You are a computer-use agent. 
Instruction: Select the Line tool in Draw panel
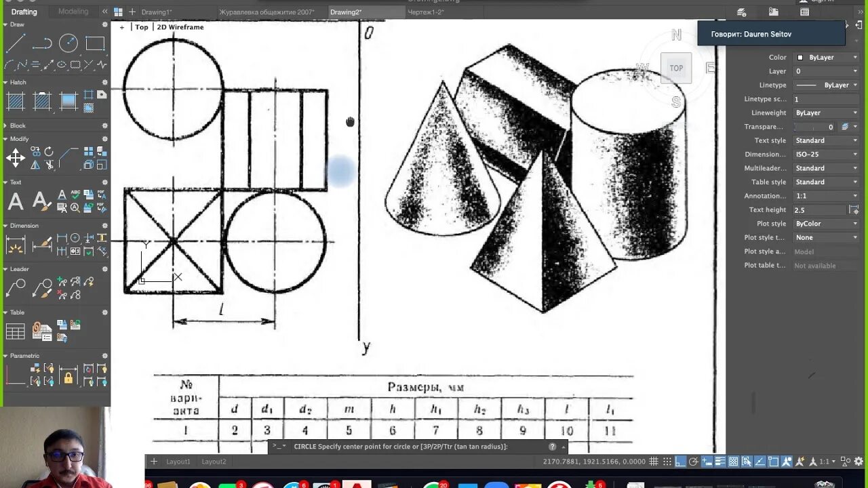click(15, 44)
